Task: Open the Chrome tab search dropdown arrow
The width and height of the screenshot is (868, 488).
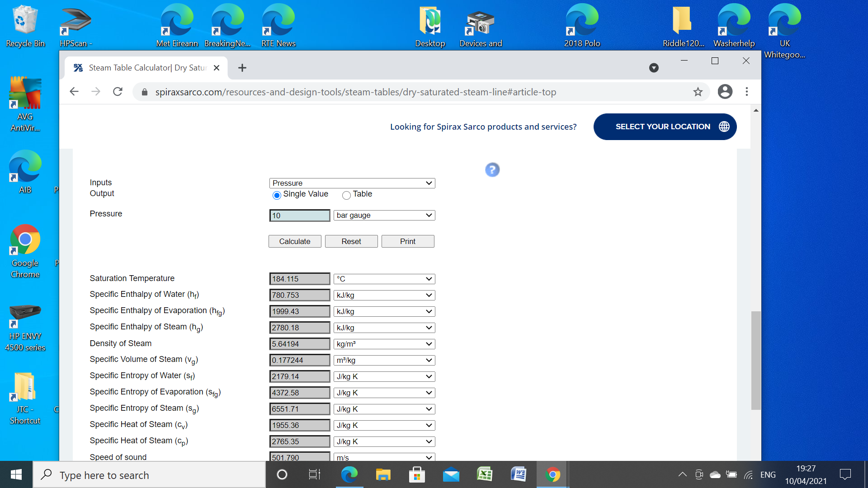Action: (654, 68)
